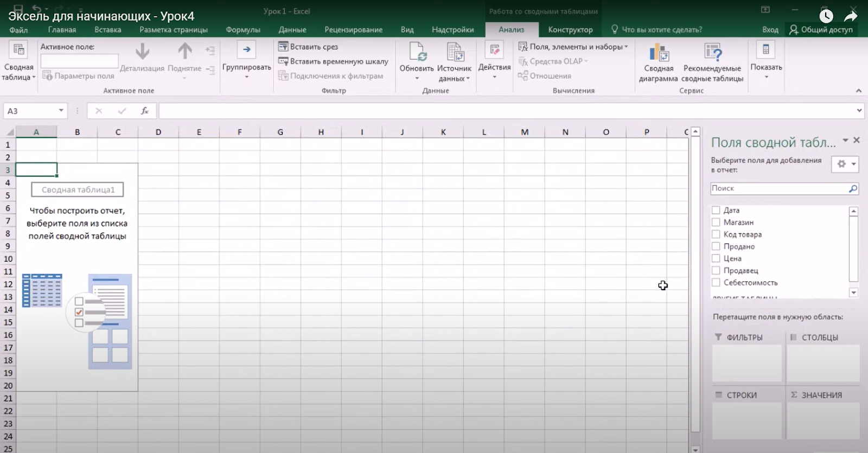
Task: Open Поля, элементы и наборы
Action: click(x=573, y=47)
